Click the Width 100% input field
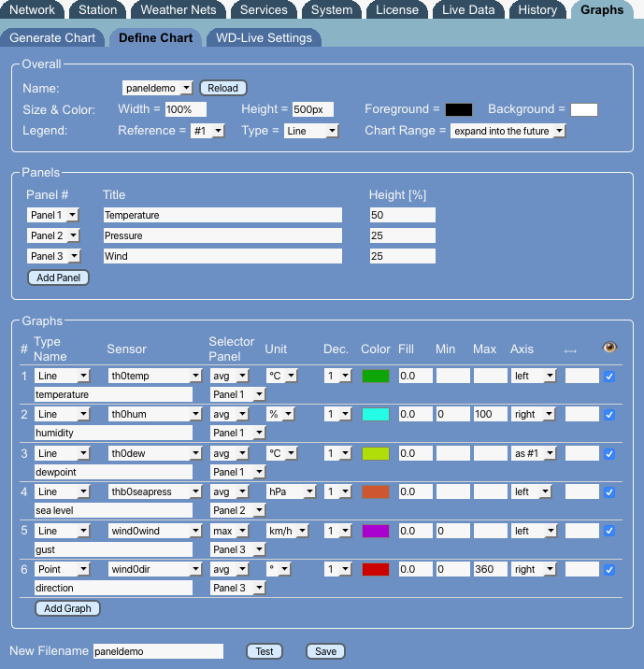Viewport: 644px width, 669px height. coord(186,109)
